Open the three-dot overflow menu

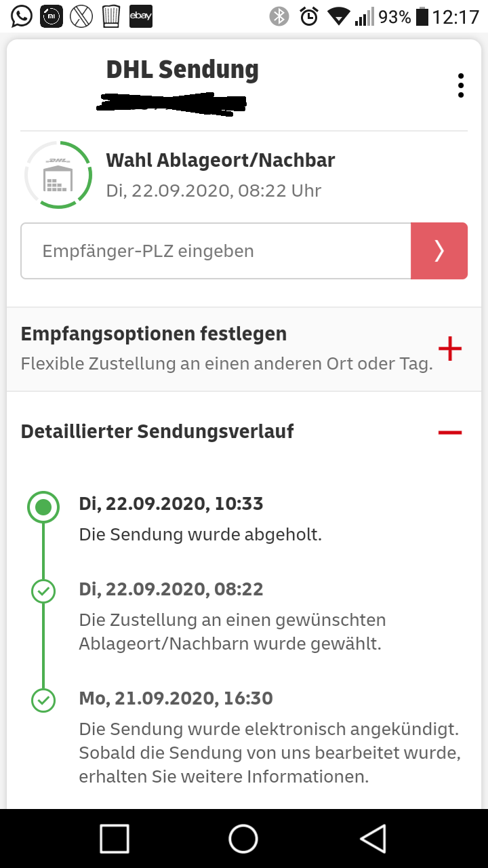click(461, 85)
